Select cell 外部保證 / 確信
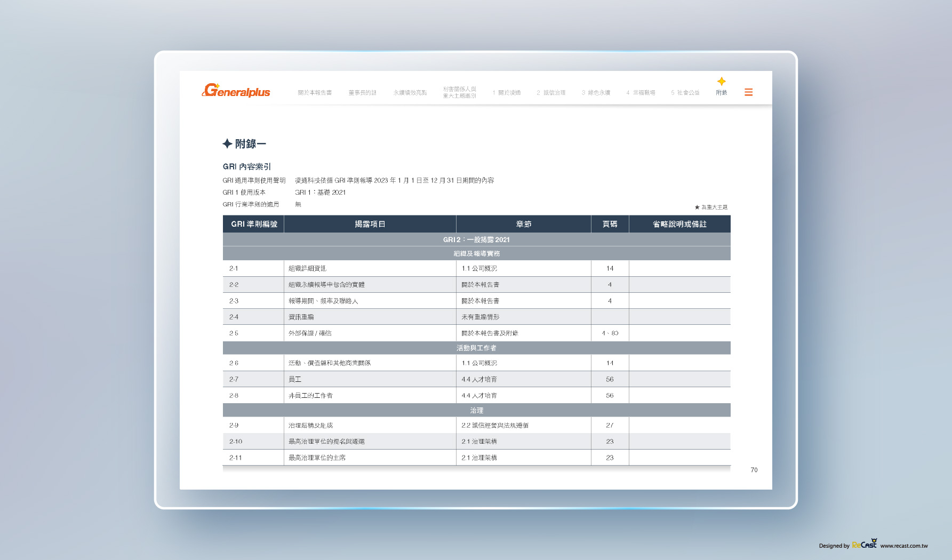 pos(370,333)
